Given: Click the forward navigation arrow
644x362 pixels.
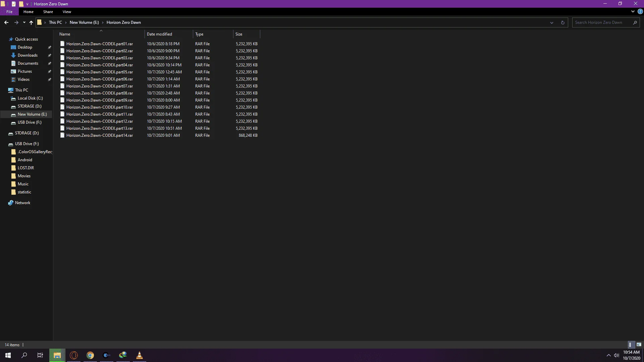Looking at the screenshot, I should pos(16,22).
